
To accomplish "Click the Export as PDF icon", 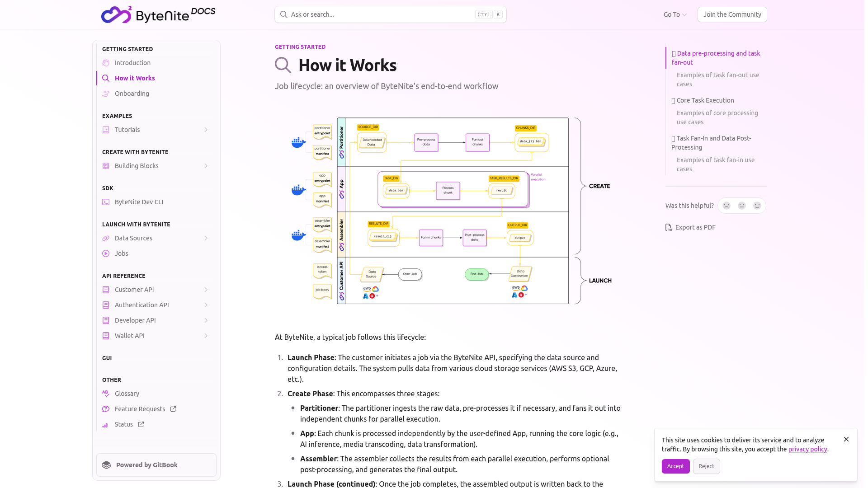I will tap(669, 227).
